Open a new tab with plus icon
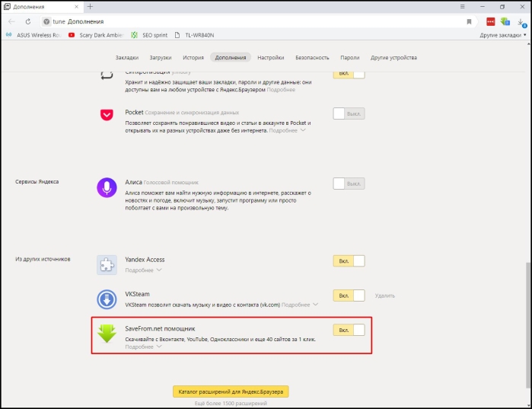 coord(90,6)
